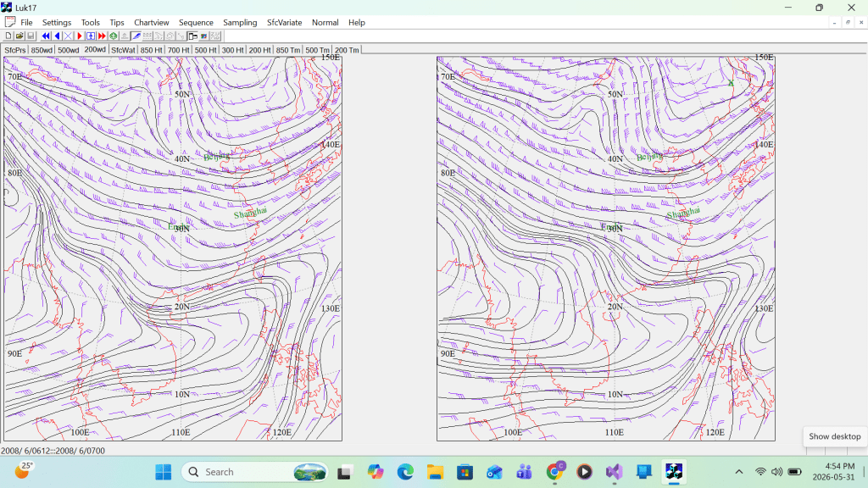Click the taskbar Search box
Image resolution: width=868 pixels, height=488 pixels.
254,472
